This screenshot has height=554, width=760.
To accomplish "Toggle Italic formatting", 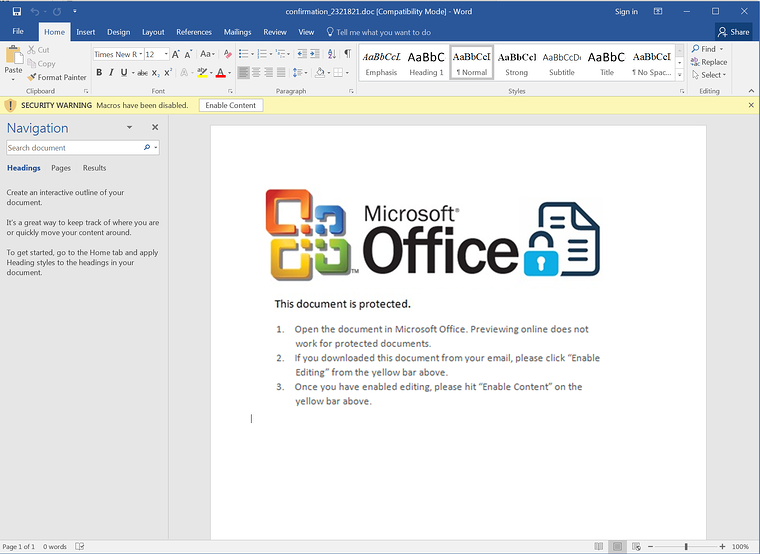I will tap(111, 73).
